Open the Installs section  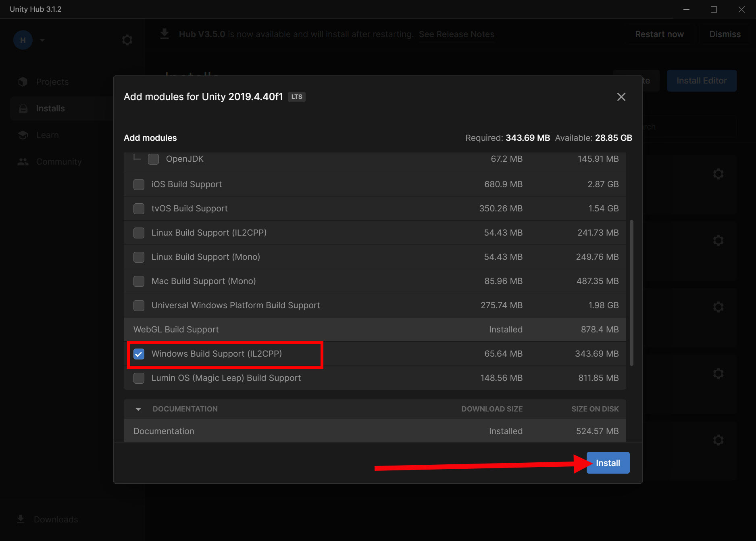(x=50, y=108)
